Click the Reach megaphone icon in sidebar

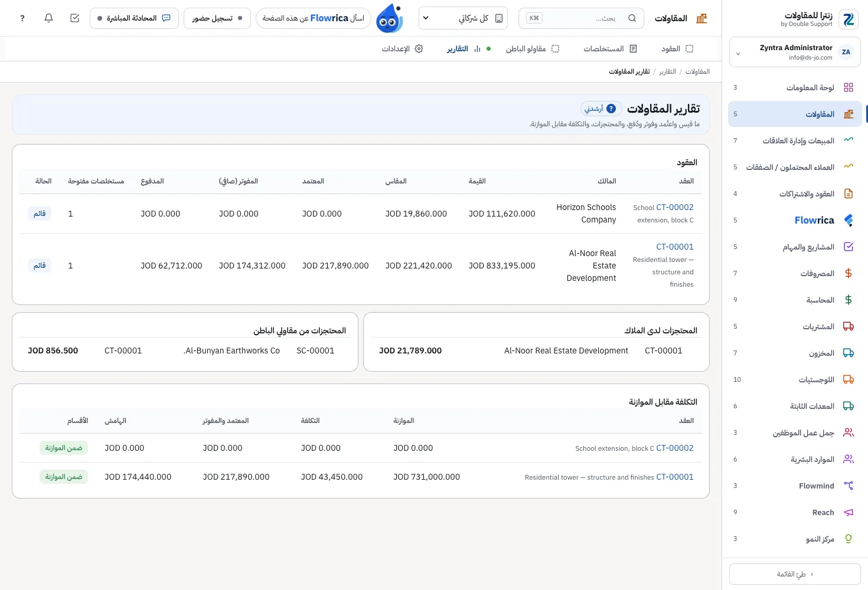(849, 512)
